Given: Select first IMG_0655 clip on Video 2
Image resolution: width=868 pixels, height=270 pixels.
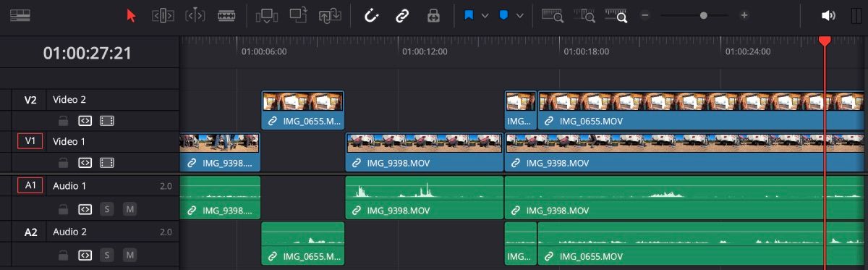Looking at the screenshot, I should pyautogui.click(x=302, y=111).
